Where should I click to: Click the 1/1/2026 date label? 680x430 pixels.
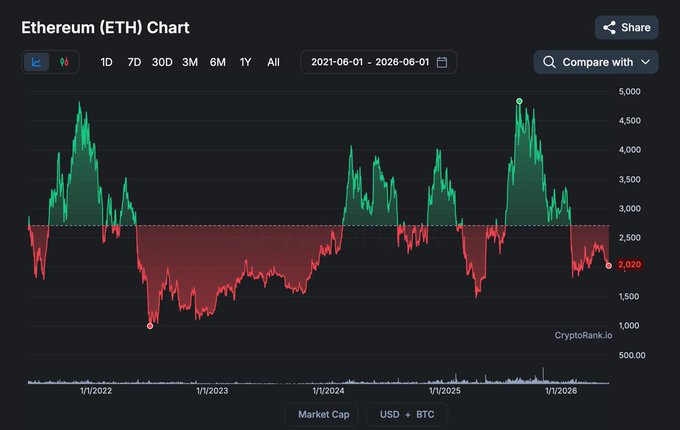click(x=561, y=391)
